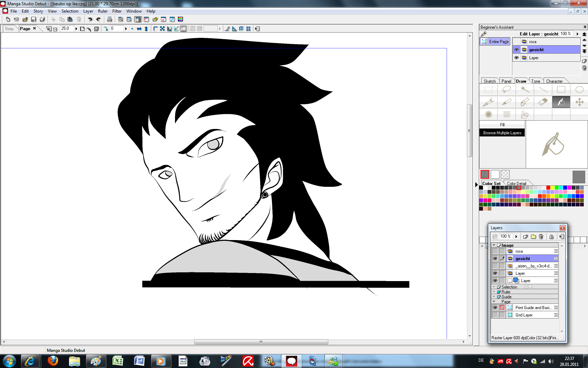
Task: Click the Save toolbar icon
Action: click(34, 19)
